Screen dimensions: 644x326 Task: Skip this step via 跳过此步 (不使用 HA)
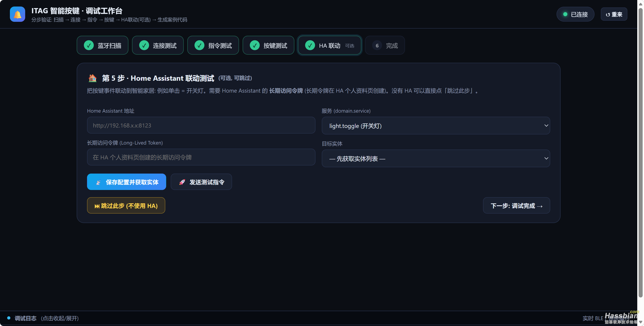click(126, 205)
